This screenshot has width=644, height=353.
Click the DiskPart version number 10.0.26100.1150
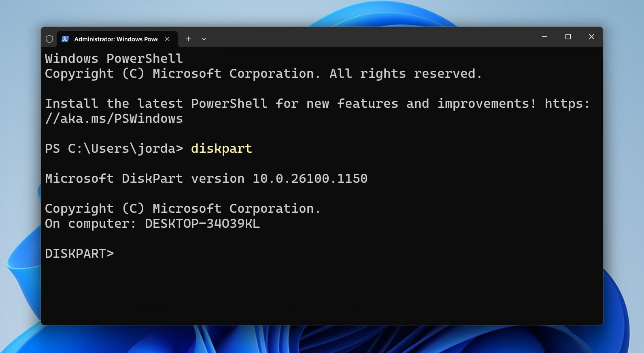[x=310, y=179]
